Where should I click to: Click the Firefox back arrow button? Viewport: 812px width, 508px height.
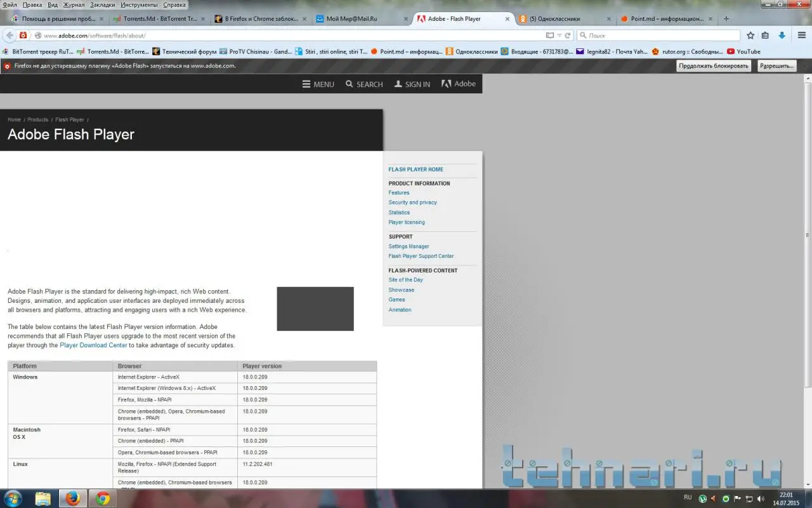pyautogui.click(x=10, y=36)
